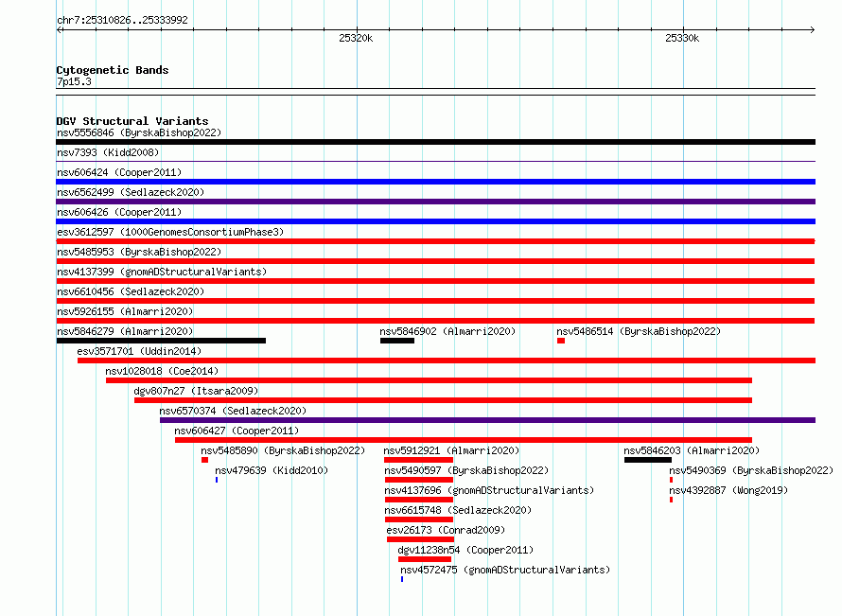Click the nsv606426 (Cooper2011) label

(119, 212)
